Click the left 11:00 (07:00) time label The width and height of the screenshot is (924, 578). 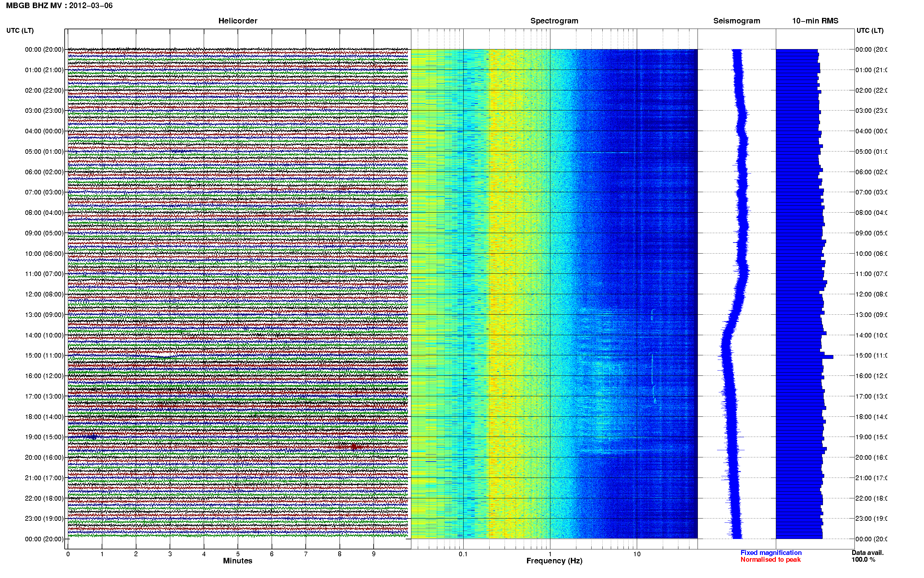click(44, 274)
